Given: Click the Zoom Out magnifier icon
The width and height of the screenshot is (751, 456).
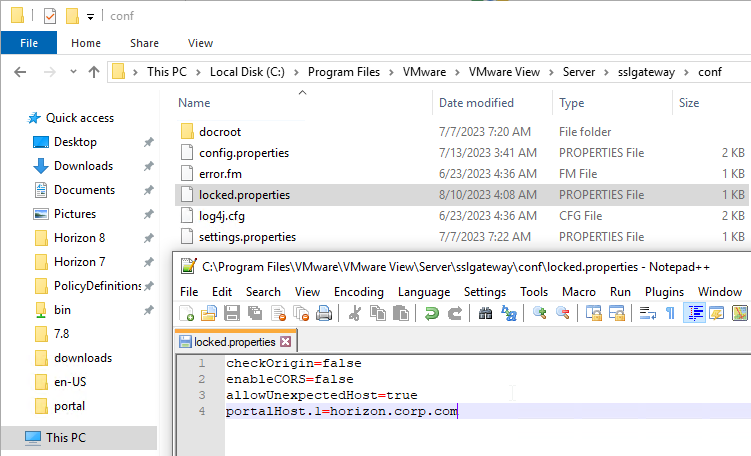Looking at the screenshot, I should click(x=563, y=314).
